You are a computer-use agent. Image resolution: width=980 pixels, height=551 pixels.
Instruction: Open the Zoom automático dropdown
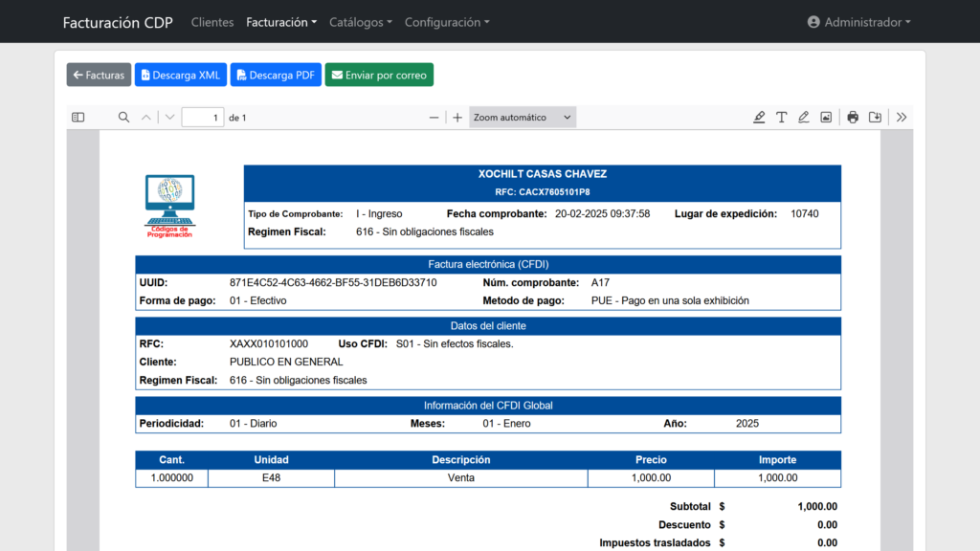[523, 118]
